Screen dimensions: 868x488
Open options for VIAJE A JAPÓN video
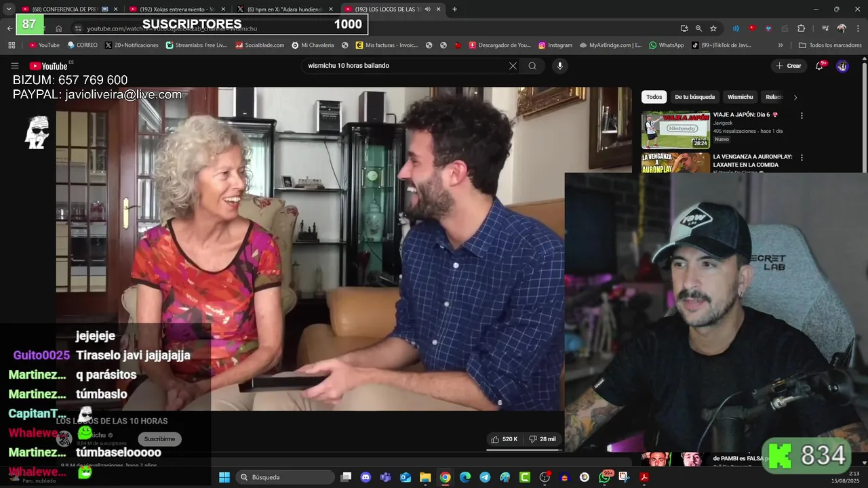click(802, 116)
